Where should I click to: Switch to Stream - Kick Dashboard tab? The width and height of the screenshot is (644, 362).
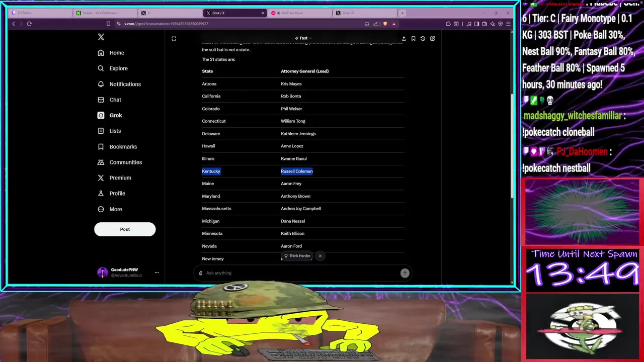click(104, 13)
